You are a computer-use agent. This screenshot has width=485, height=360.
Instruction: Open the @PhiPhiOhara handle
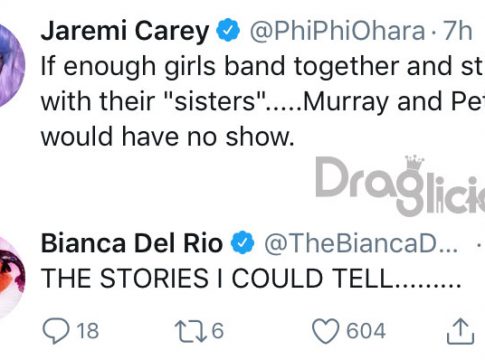(x=337, y=31)
